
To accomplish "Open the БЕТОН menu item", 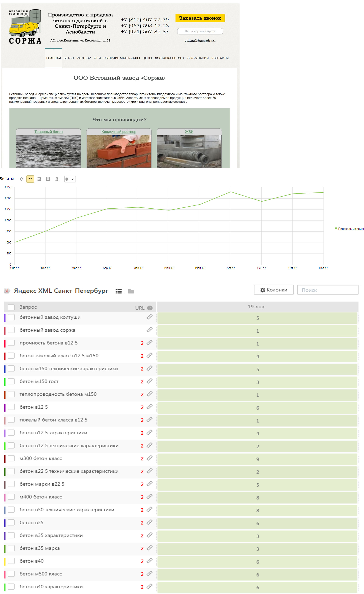I will [x=69, y=58].
